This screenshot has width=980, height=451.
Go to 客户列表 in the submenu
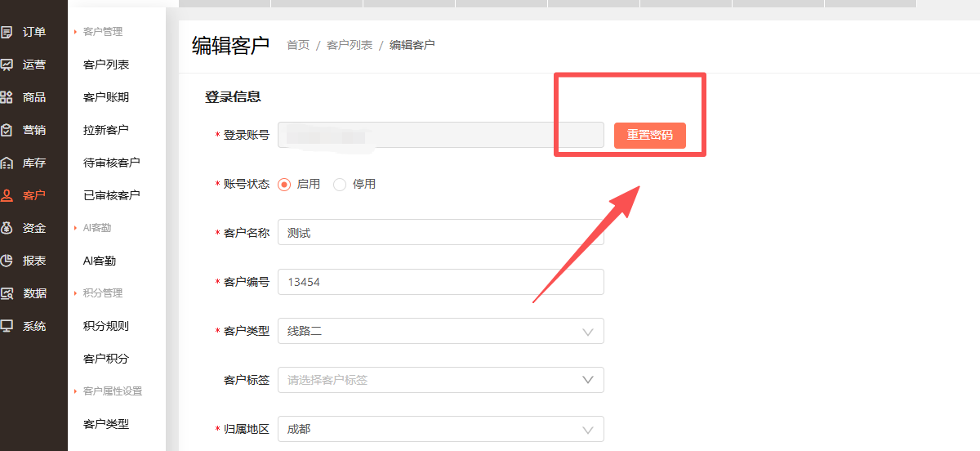tap(106, 65)
